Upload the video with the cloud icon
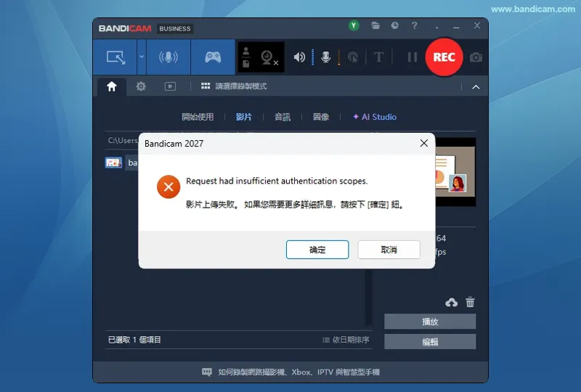Image resolution: width=581 pixels, height=392 pixels. 451,302
